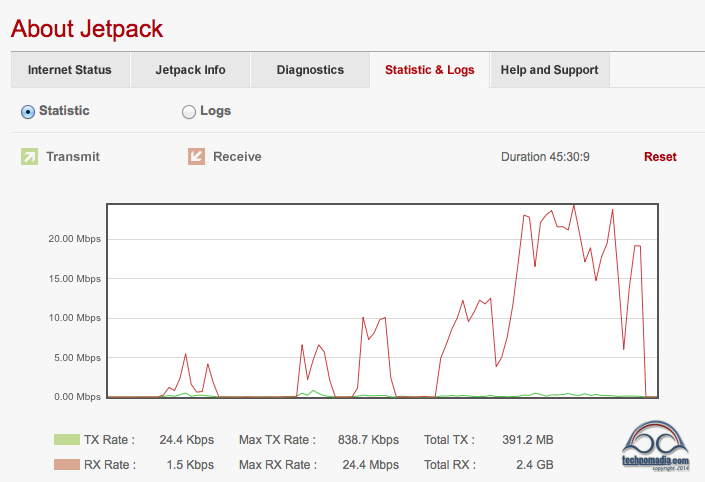Click the orange Receive arrow icon

(196, 156)
